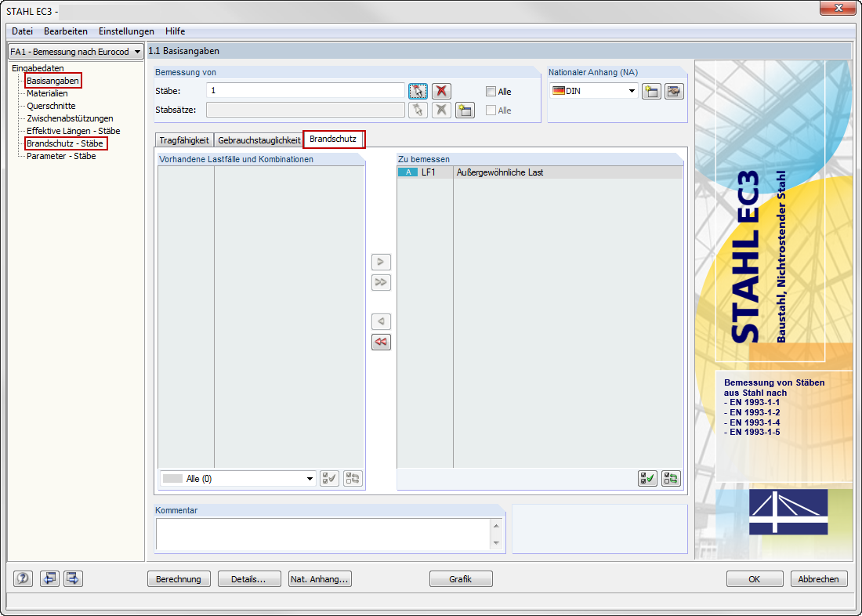This screenshot has width=862, height=616.
Task: Click green check select all icon under Zu bemessen
Action: 647,479
